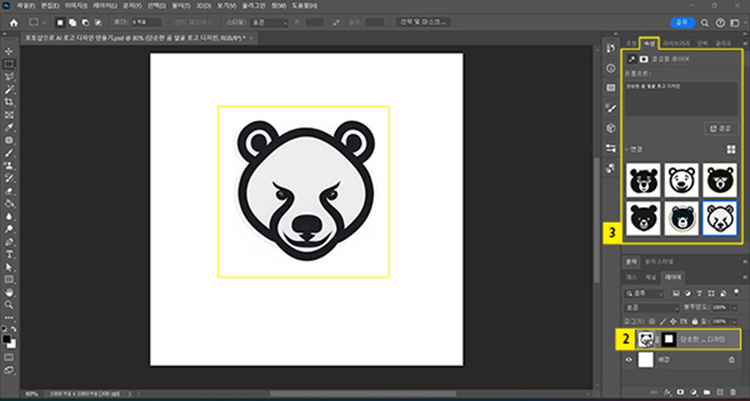Open the Edit Toolbar ellipsis
Screen dimensions: 750x401
pos(9,317)
